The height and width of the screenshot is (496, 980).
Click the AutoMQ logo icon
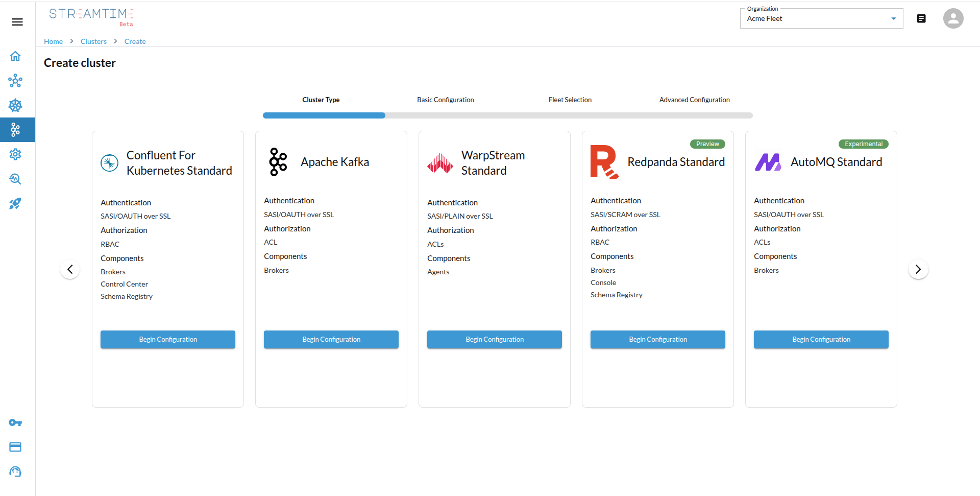pos(768,162)
